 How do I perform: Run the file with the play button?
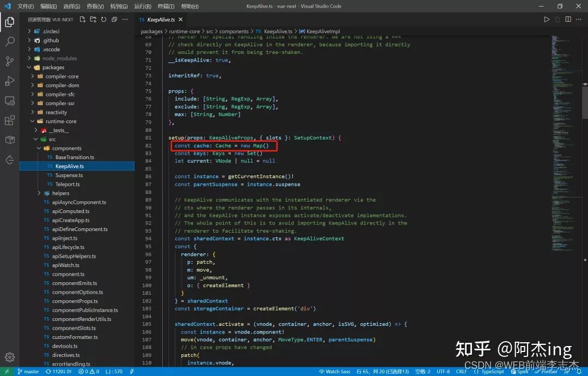click(547, 19)
